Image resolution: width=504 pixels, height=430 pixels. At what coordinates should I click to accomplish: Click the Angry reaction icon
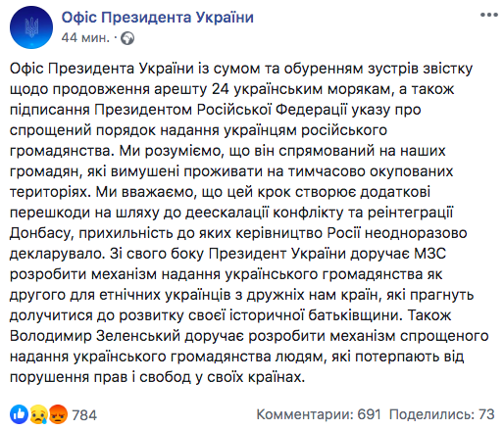coord(58,414)
